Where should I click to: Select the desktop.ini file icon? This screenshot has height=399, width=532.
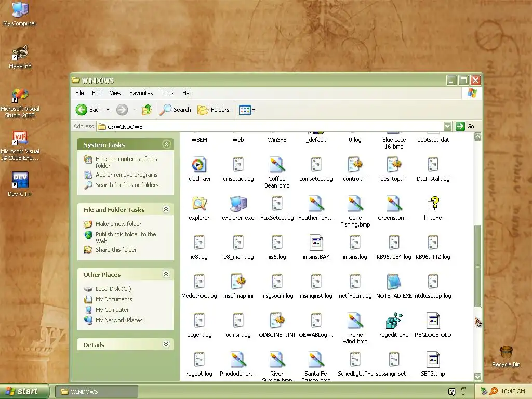point(394,165)
